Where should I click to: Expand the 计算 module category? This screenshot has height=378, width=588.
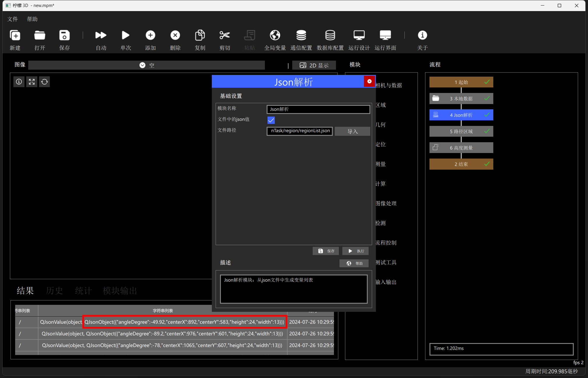[381, 184]
